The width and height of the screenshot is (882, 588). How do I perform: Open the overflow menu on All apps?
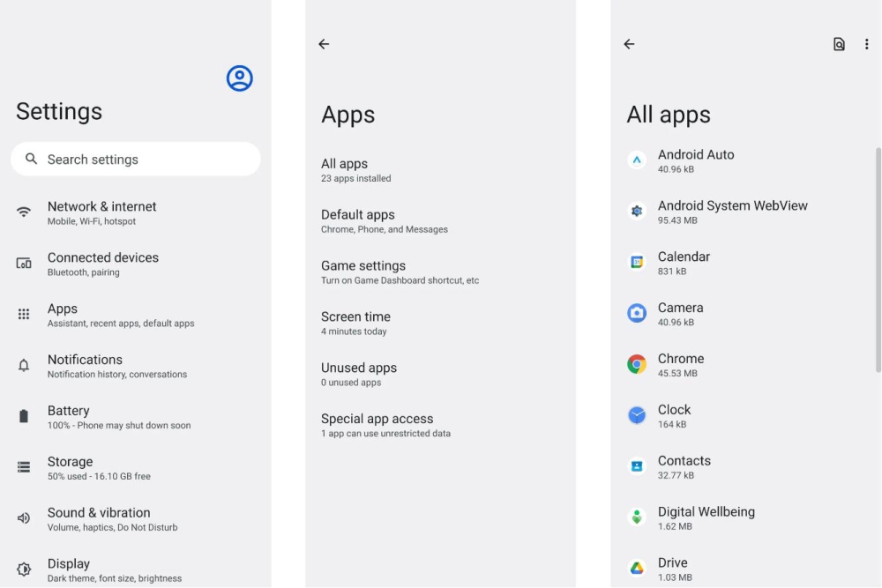[x=867, y=44]
